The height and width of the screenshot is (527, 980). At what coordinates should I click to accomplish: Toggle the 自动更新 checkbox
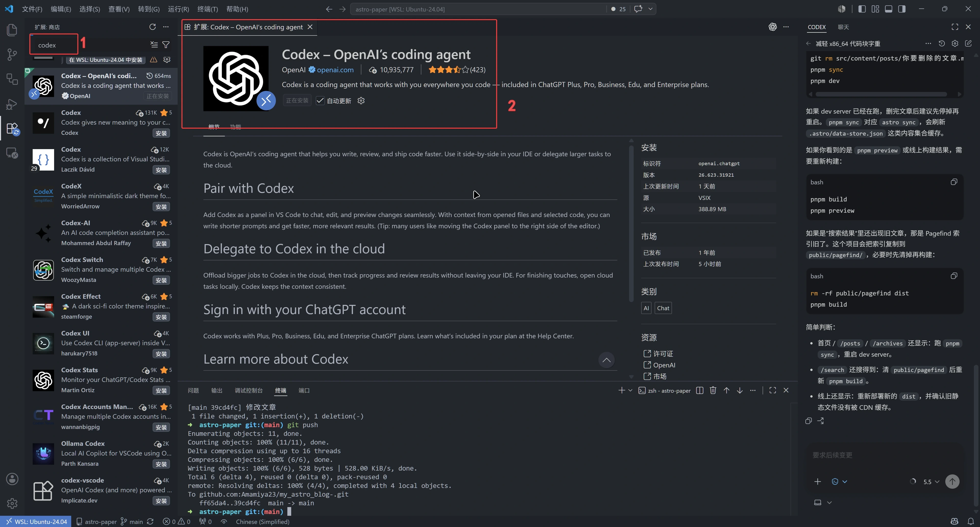320,100
